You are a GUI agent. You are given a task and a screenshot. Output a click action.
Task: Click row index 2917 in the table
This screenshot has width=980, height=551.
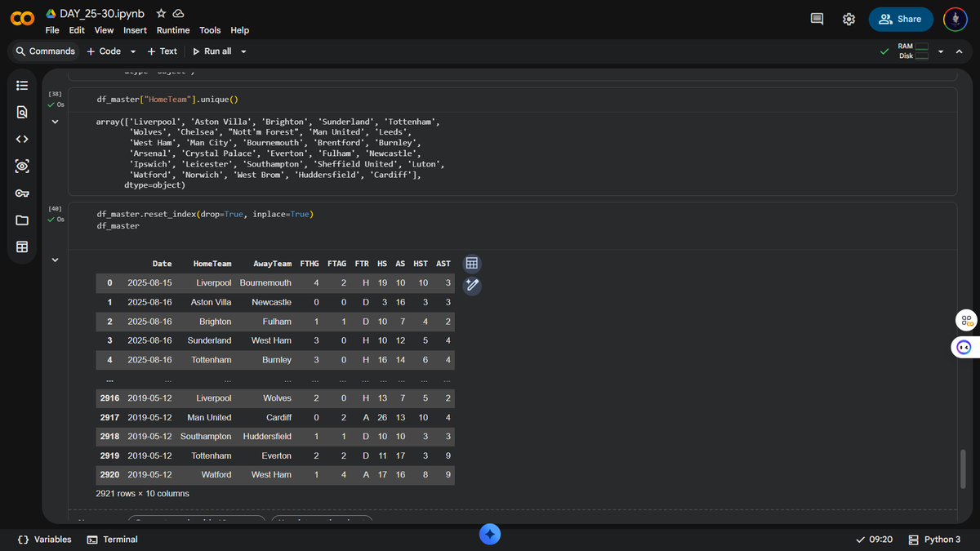109,417
